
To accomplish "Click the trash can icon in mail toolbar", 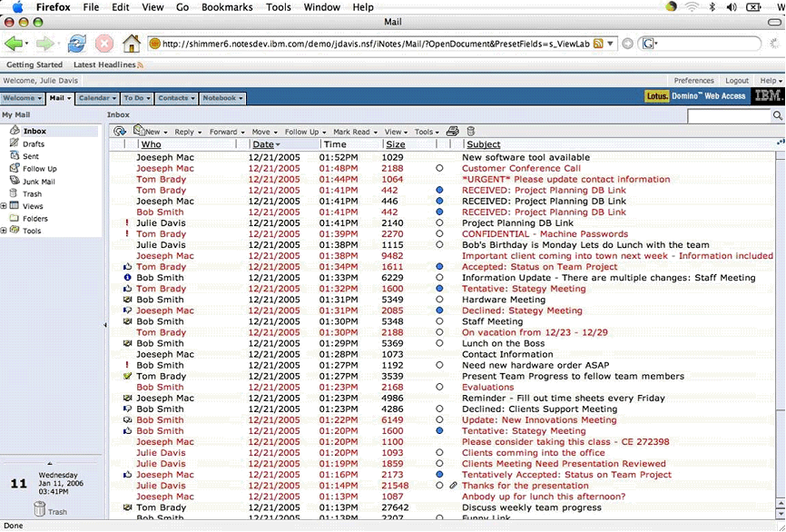I will point(470,132).
